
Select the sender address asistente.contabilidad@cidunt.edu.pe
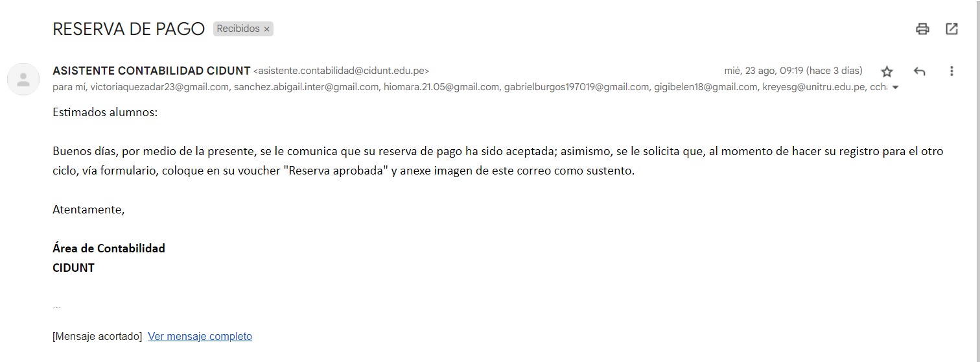click(341, 71)
